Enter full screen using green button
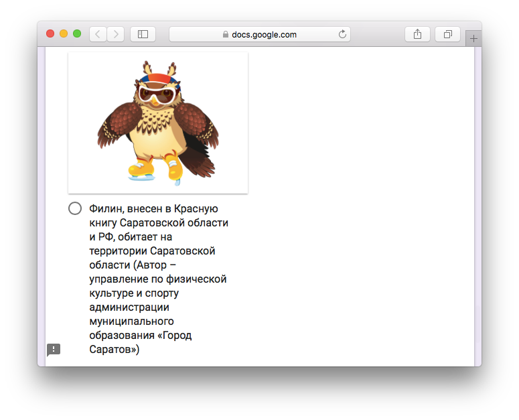This screenshot has height=420, width=519. click(77, 34)
